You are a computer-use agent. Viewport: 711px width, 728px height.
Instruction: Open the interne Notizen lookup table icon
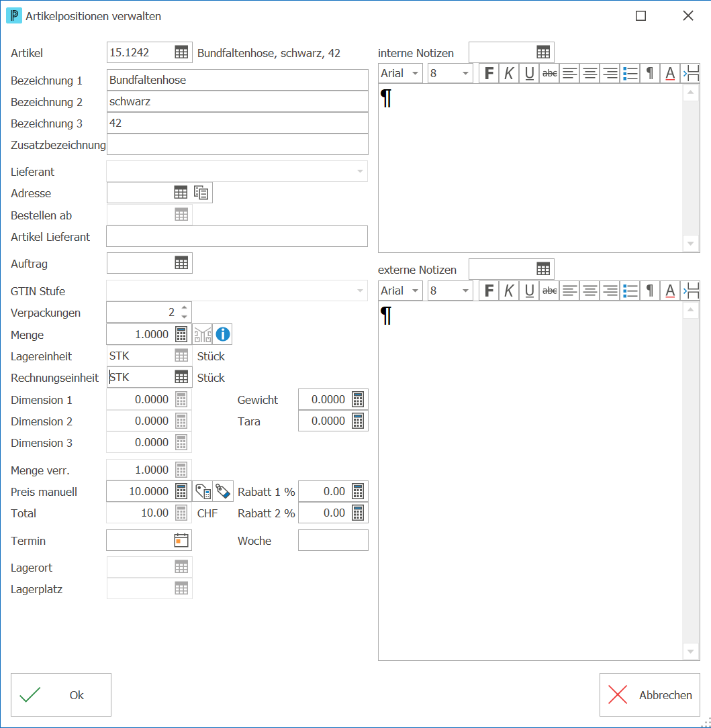click(542, 52)
